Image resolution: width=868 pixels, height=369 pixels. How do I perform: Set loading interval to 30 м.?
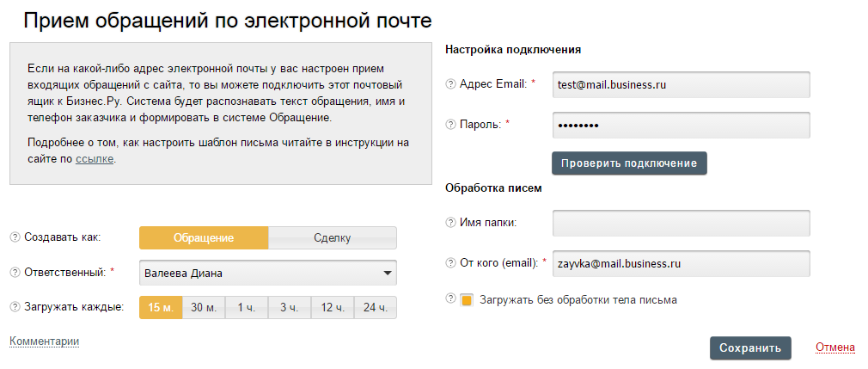coord(204,308)
